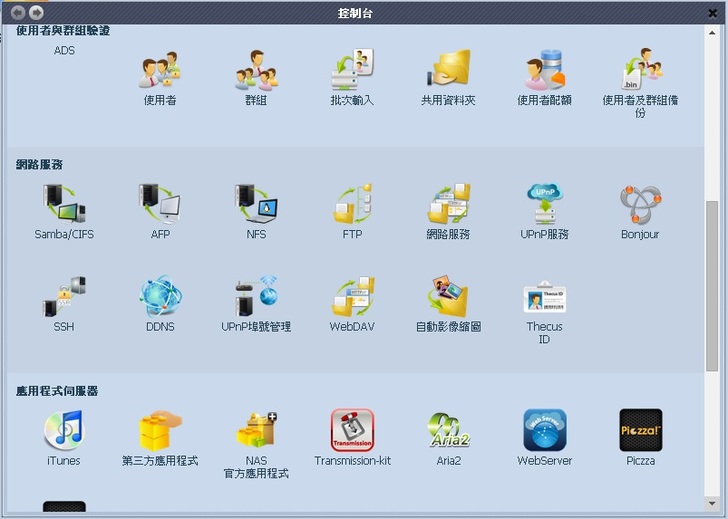
Task: Open the WebServer application
Action: [544, 430]
